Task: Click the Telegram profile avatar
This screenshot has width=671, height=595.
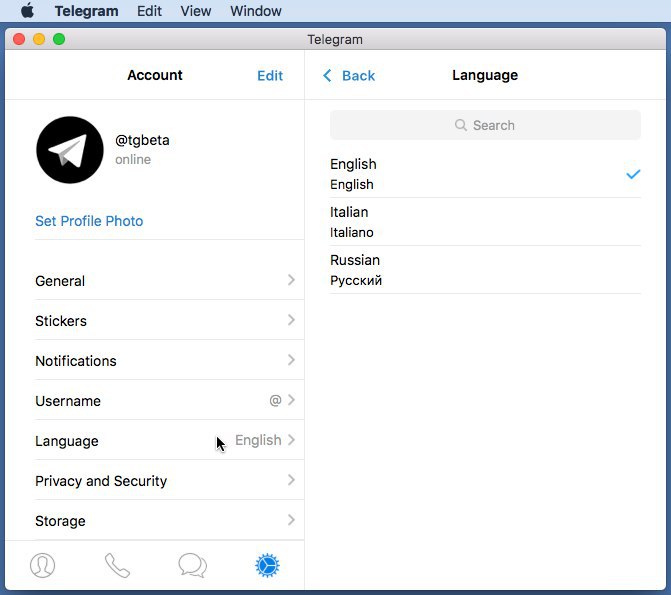Action: click(x=70, y=150)
